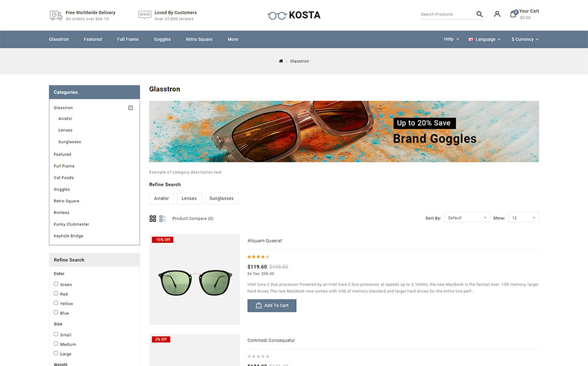Open the More menu in navigation
The width and height of the screenshot is (588, 366).
click(x=233, y=39)
